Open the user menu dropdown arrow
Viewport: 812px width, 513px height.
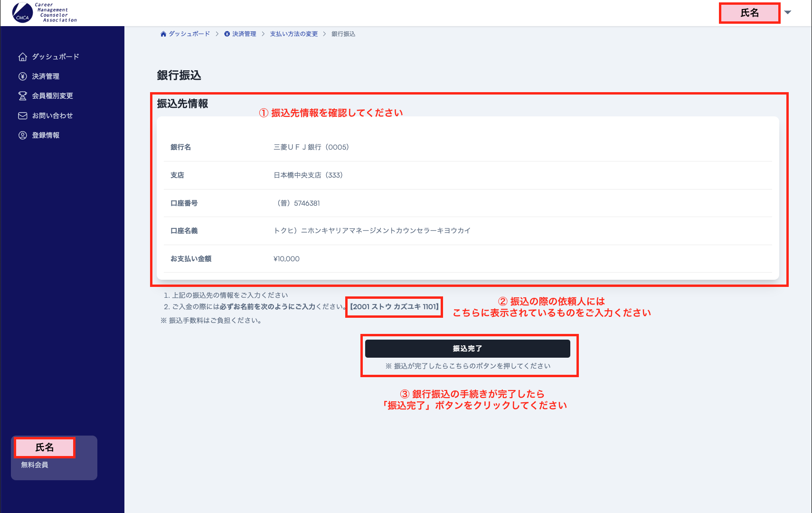point(788,13)
